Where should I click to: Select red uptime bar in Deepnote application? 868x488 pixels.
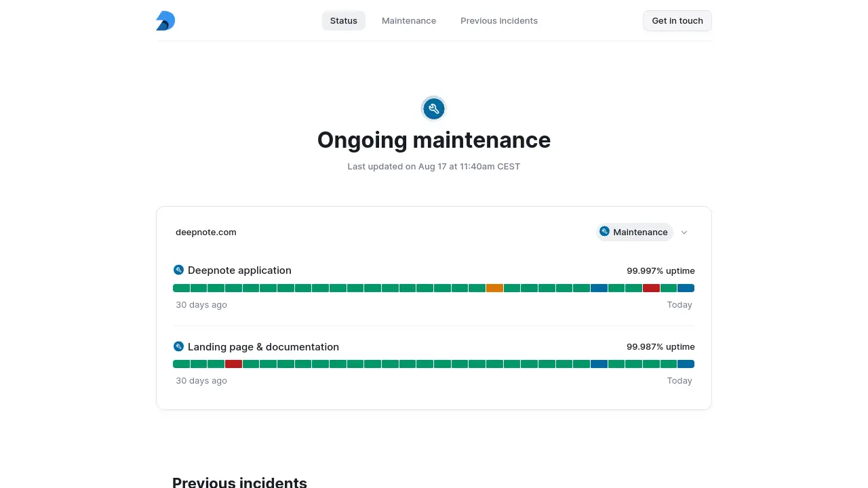[x=651, y=288]
